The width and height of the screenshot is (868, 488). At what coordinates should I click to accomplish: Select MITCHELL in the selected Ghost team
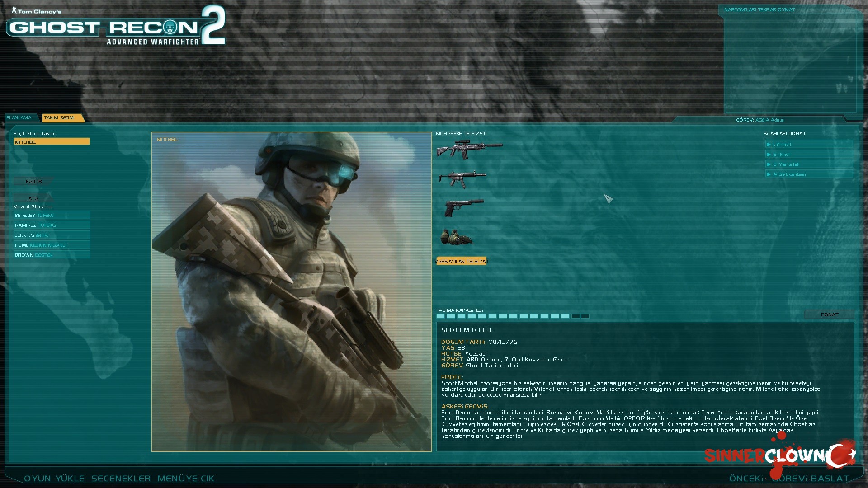(x=52, y=142)
